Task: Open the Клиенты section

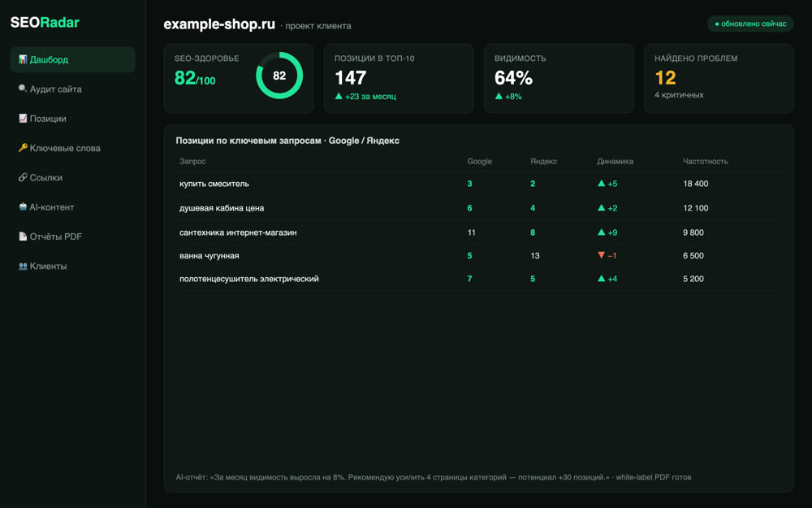Action: click(72, 267)
